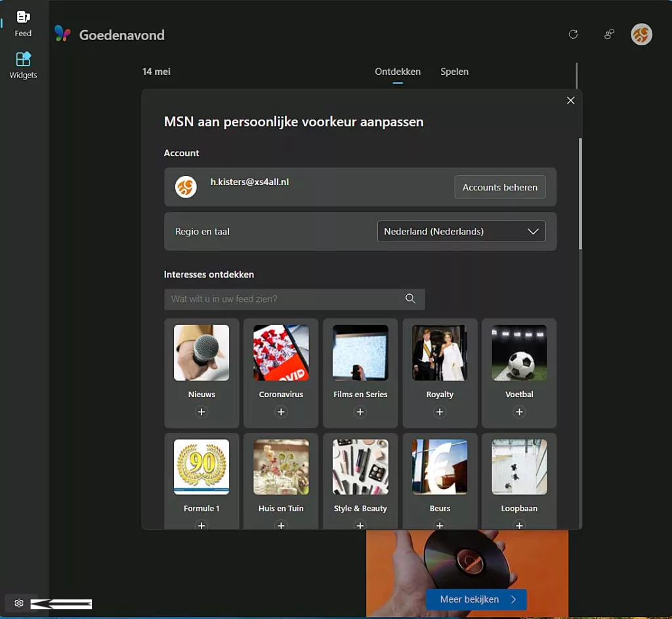This screenshot has width=672, height=619.
Task: Refresh the feed with the reload icon
Action: tap(573, 34)
